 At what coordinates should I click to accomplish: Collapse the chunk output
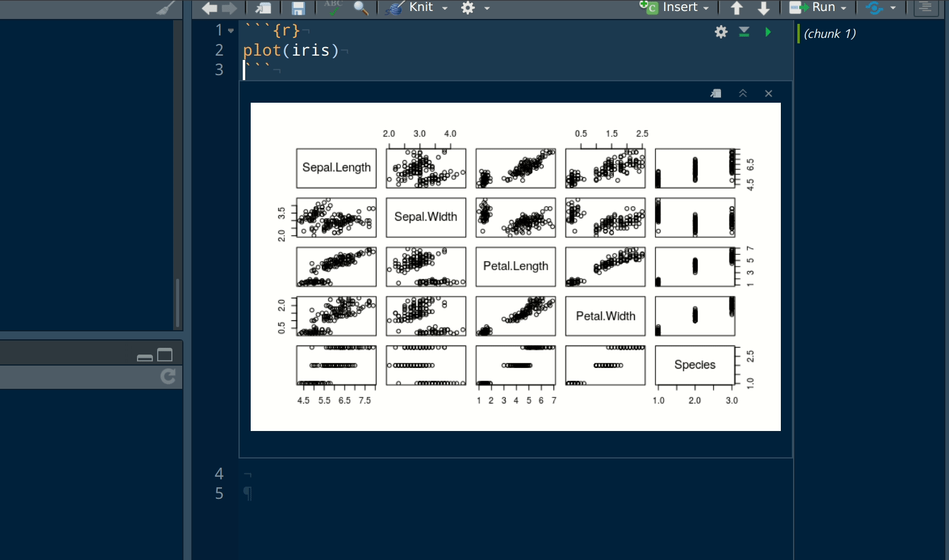coord(743,93)
